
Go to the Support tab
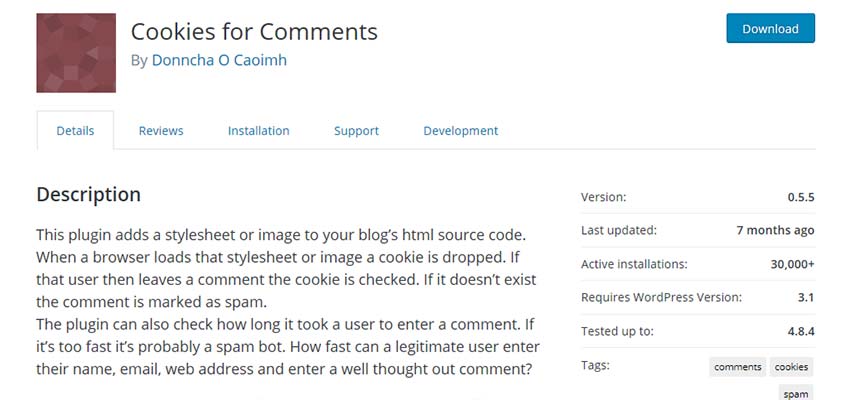click(356, 130)
